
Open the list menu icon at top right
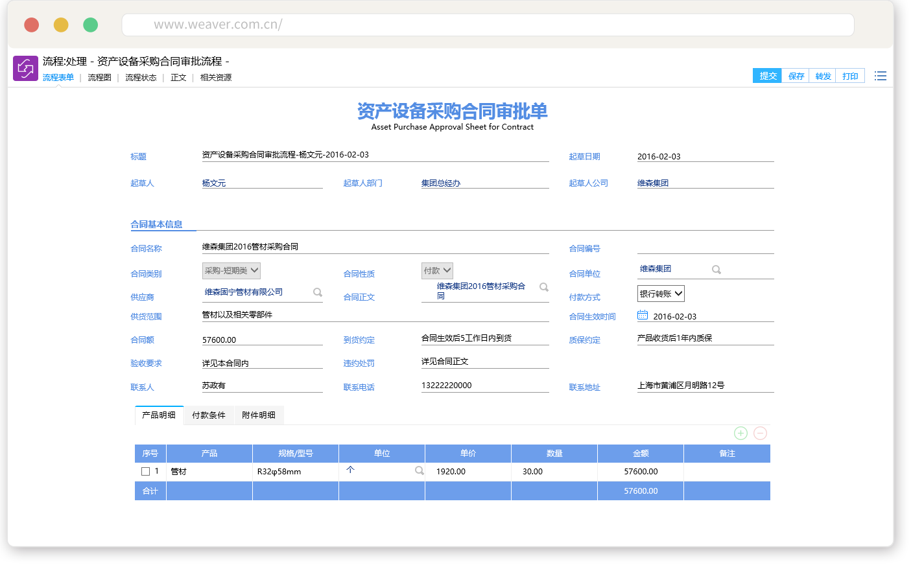880,76
